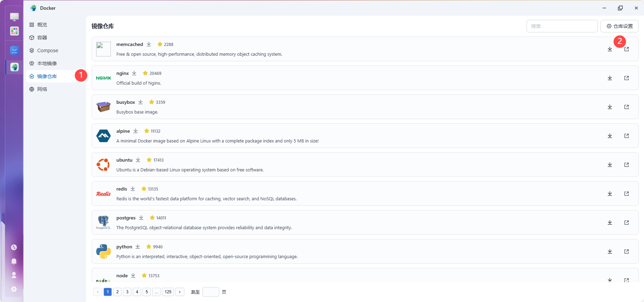Open python external link icon
This screenshot has width=644, height=302.
627,251
